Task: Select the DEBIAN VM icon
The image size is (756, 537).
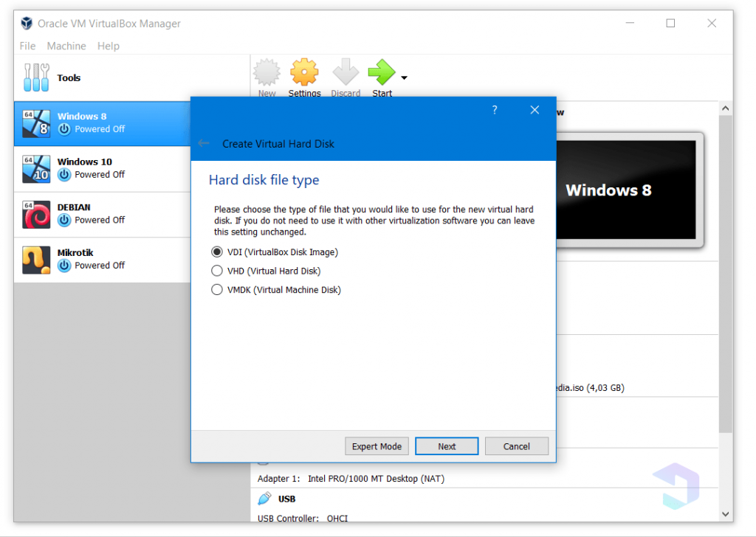Action: click(x=36, y=214)
